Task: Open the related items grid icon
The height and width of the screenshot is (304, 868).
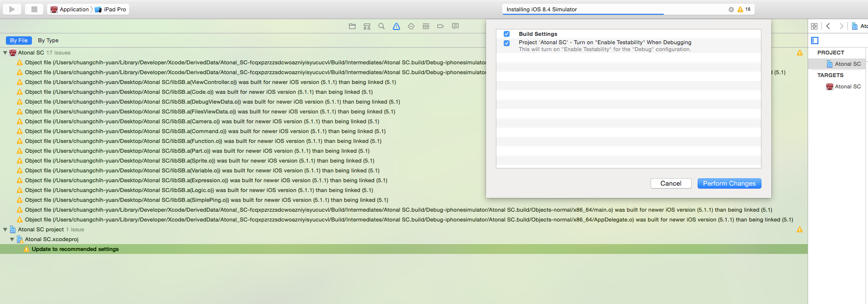Action: [x=814, y=26]
